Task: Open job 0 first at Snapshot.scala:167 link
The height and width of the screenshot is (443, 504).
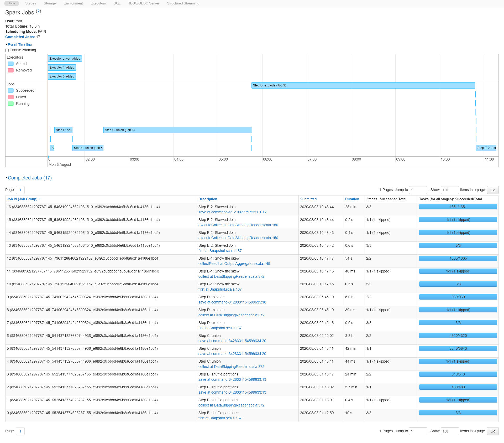Action: coord(220,418)
